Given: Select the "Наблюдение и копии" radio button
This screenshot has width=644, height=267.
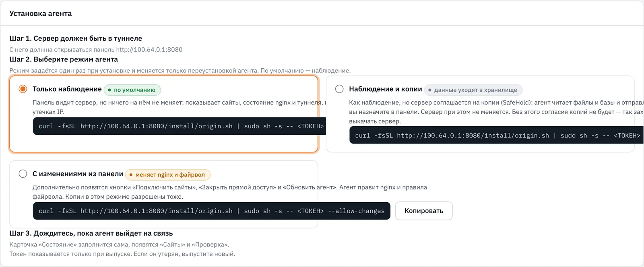Looking at the screenshot, I should [339, 89].
